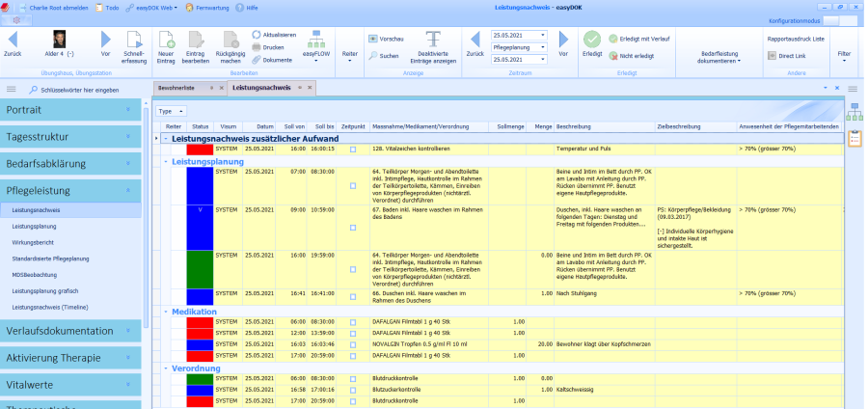This screenshot has width=868, height=409.
Task: Check Zeitpunkt box for Baden inkl. Haare row
Action: pyautogui.click(x=353, y=228)
